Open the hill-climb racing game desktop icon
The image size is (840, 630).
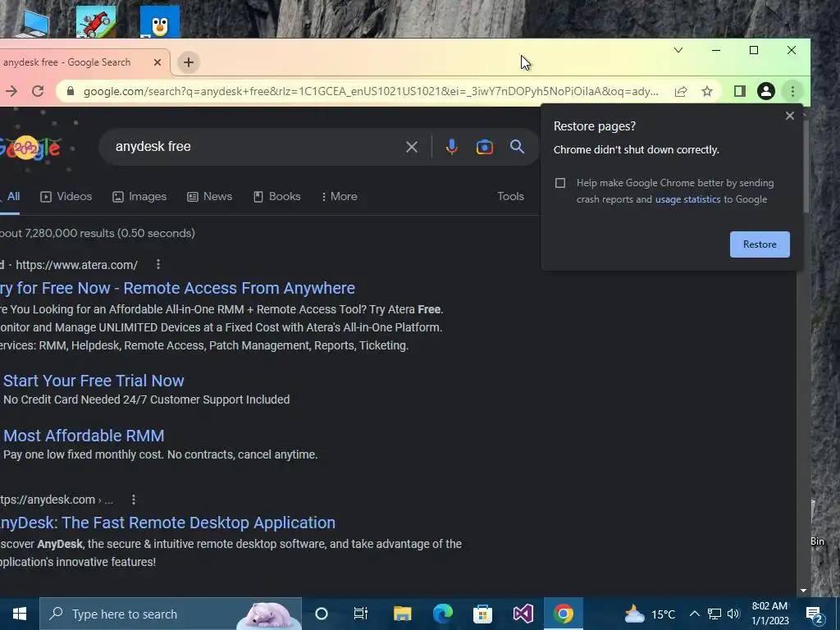click(95, 21)
